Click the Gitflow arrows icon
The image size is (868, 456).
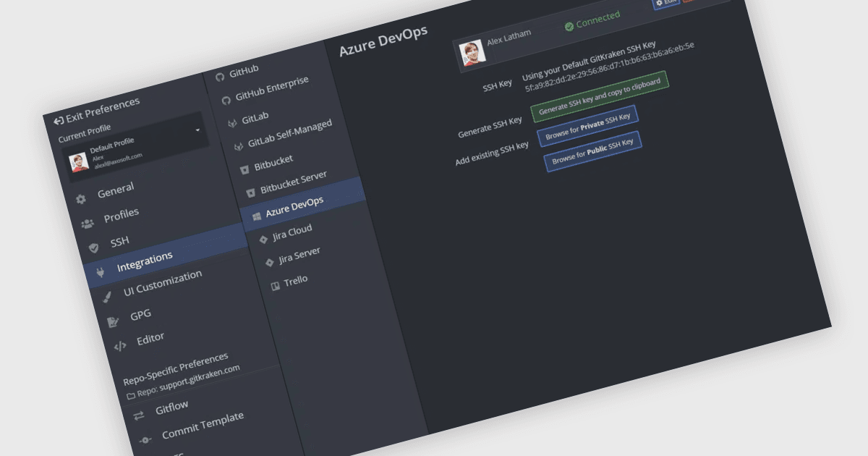[138, 415]
